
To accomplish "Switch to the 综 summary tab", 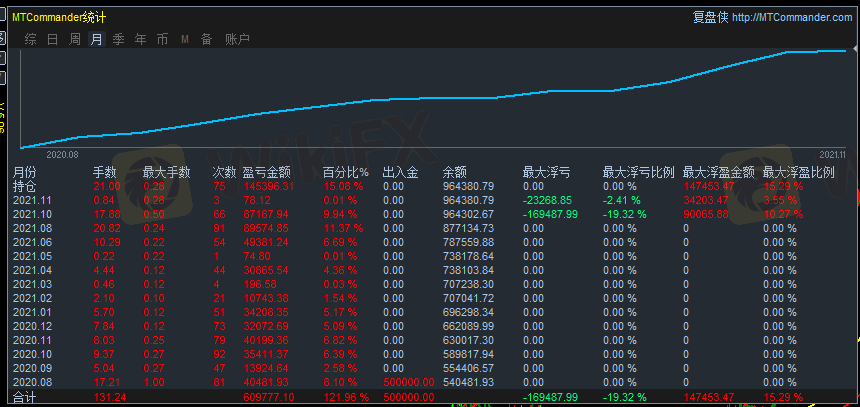I will (31, 39).
